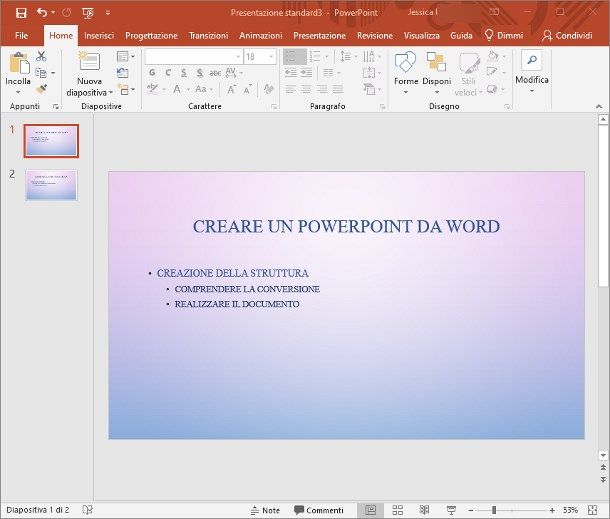Toggle normal view in status bar
The image size is (610, 519).
(x=371, y=510)
